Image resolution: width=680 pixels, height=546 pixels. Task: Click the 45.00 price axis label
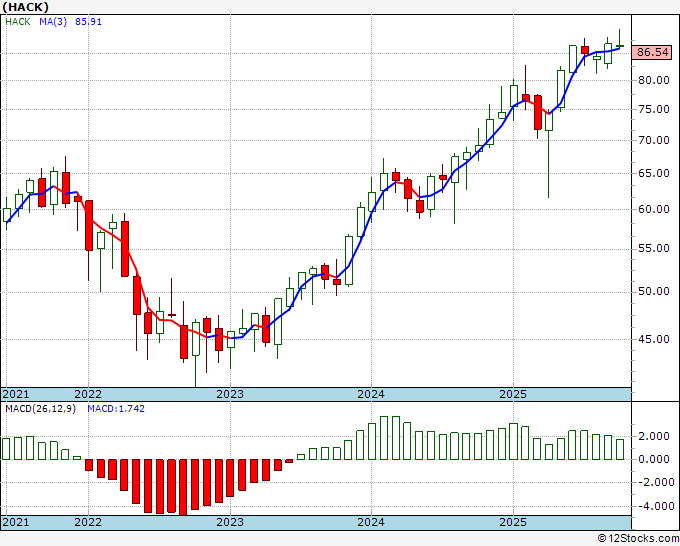click(x=654, y=339)
